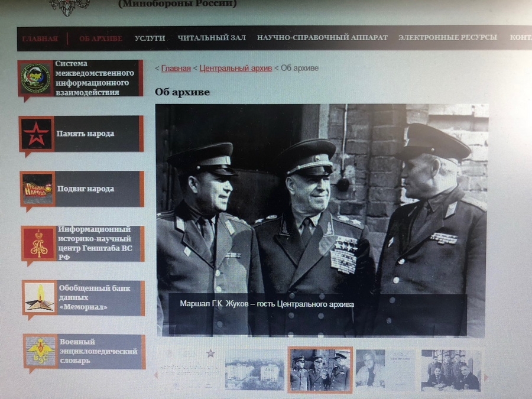Click the Подвиг народа banner icon
532x399 pixels.
click(38, 189)
